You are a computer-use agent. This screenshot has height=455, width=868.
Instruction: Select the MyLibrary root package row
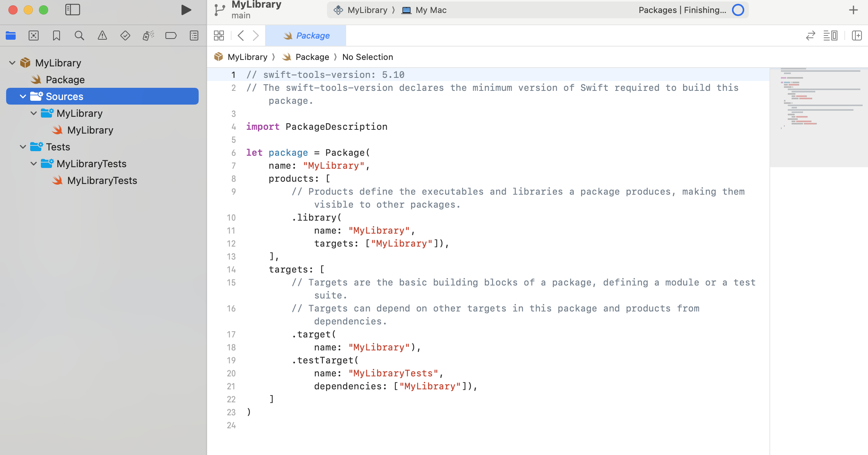click(x=102, y=63)
